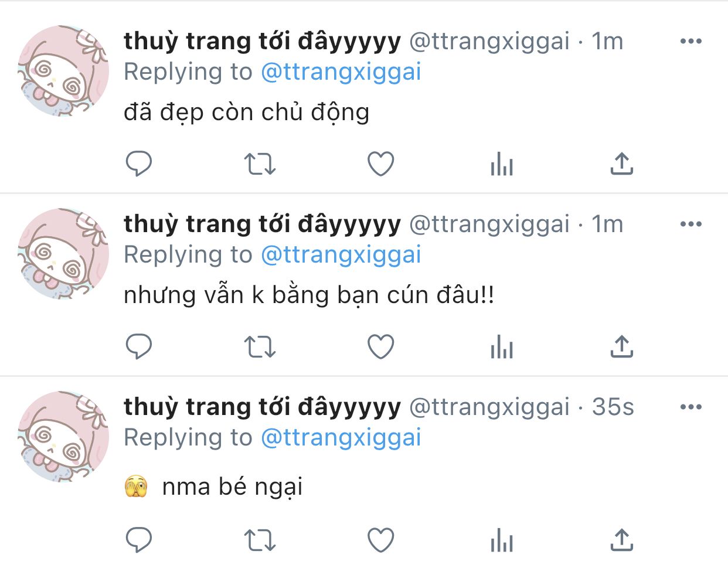Open more options on 35s tweet
The image size is (728, 568).
(691, 407)
